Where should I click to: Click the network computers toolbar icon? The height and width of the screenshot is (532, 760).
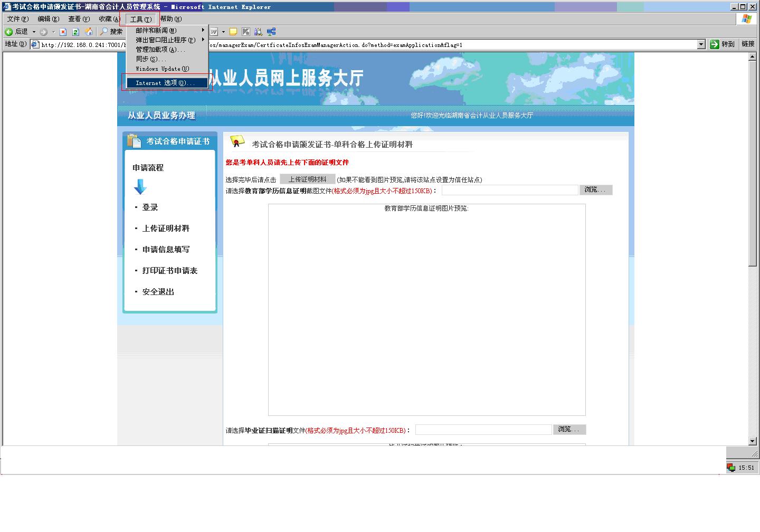271,32
